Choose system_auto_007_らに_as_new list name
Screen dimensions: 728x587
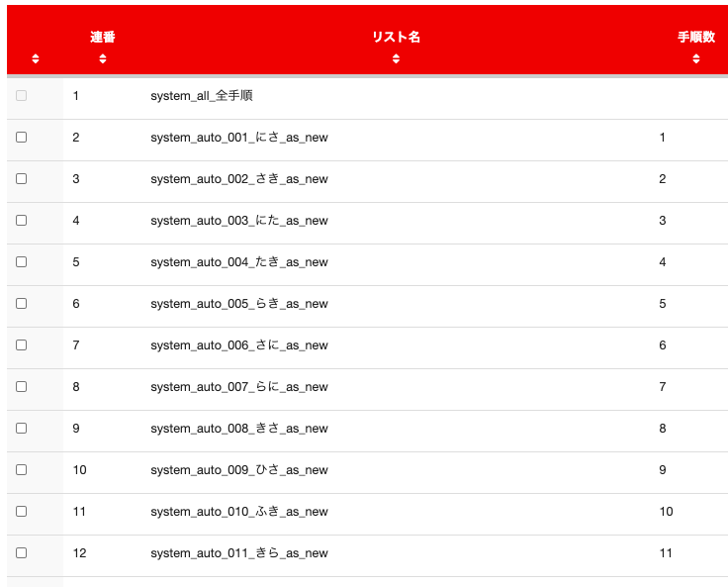pyautogui.click(x=239, y=387)
